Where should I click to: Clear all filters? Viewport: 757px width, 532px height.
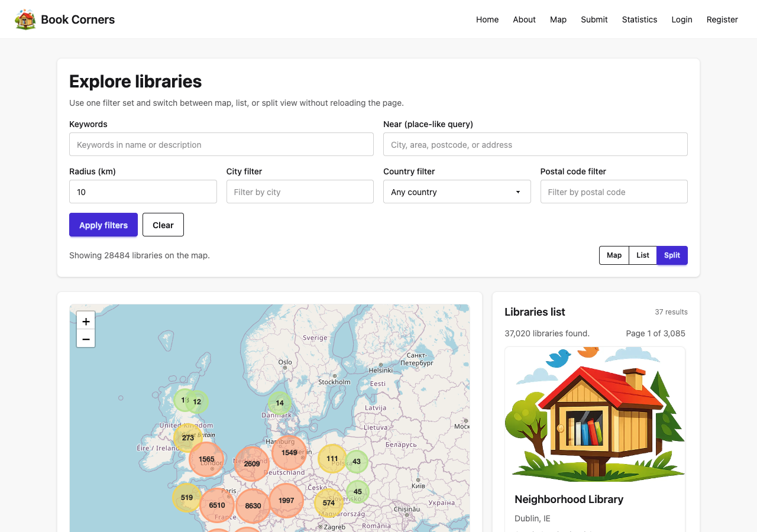point(163,225)
